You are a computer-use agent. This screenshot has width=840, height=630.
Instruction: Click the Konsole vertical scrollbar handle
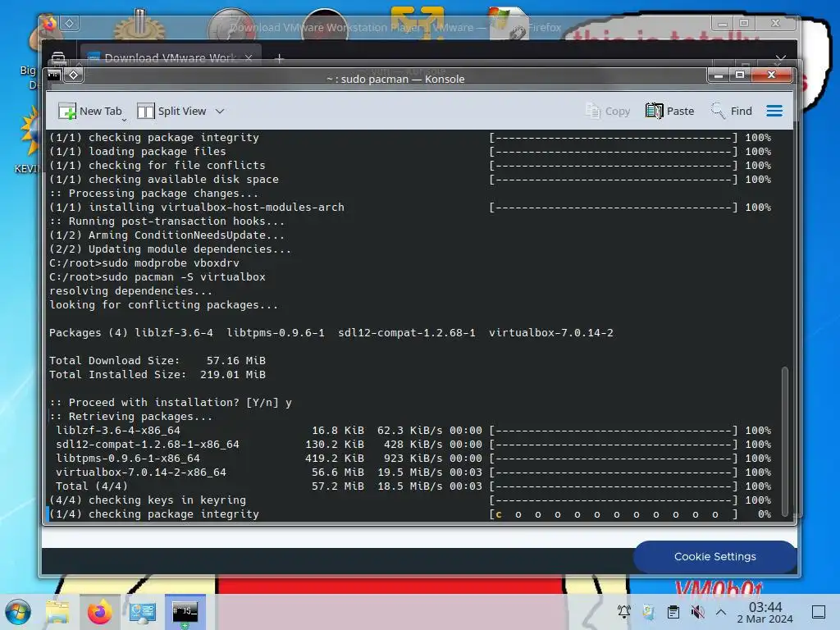[x=784, y=441]
